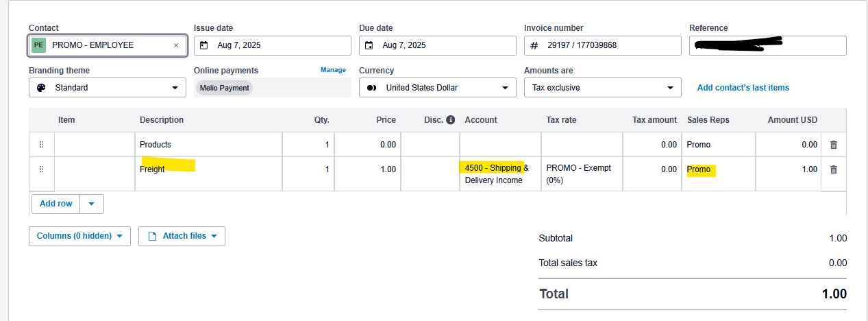
Task: Click Manage online payments link
Action: pyautogui.click(x=333, y=70)
